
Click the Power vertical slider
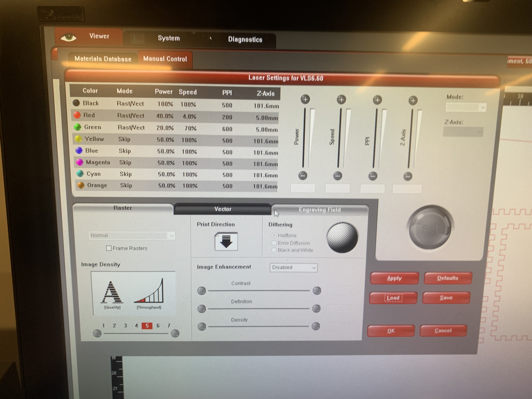coord(304,138)
